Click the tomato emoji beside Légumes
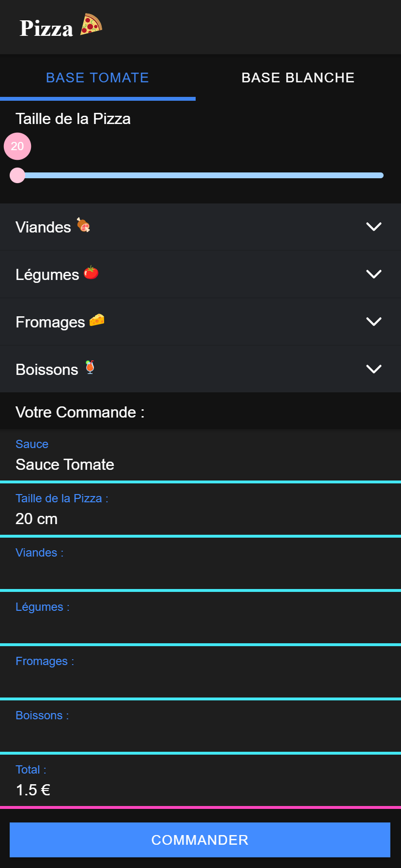Screen dimensions: 401x868 (x=91, y=273)
